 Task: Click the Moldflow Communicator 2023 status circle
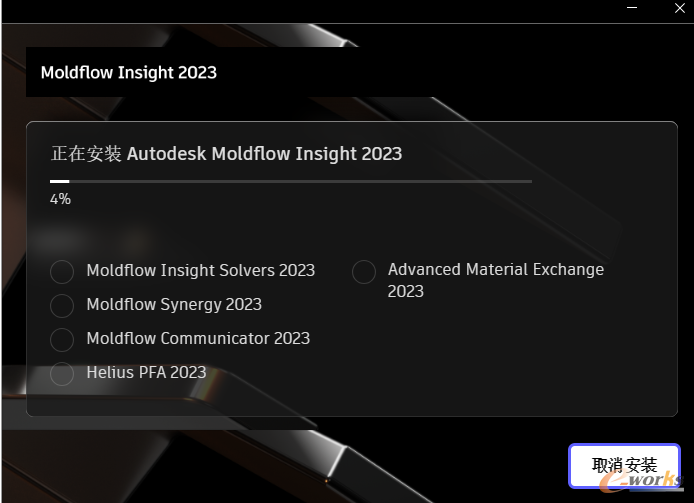62,339
